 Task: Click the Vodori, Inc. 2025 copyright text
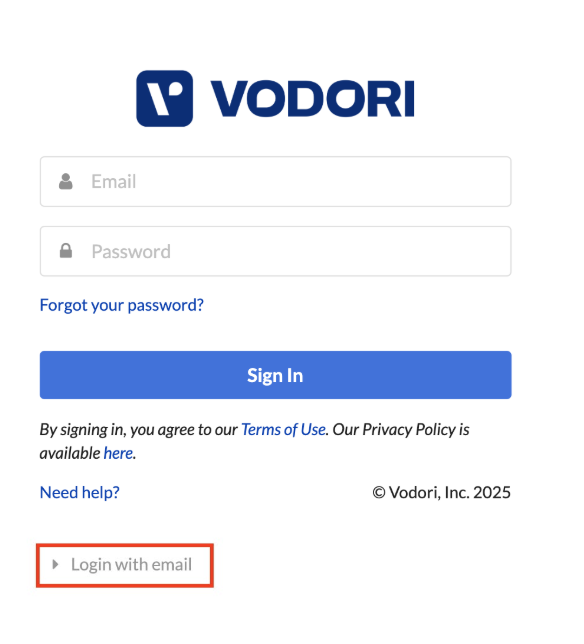pyautogui.click(x=441, y=492)
